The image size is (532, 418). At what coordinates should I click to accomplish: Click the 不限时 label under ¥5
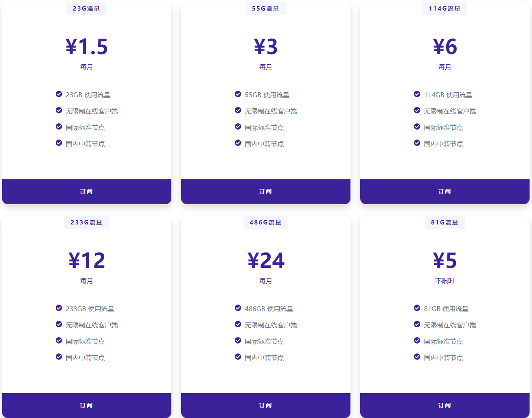pos(444,281)
